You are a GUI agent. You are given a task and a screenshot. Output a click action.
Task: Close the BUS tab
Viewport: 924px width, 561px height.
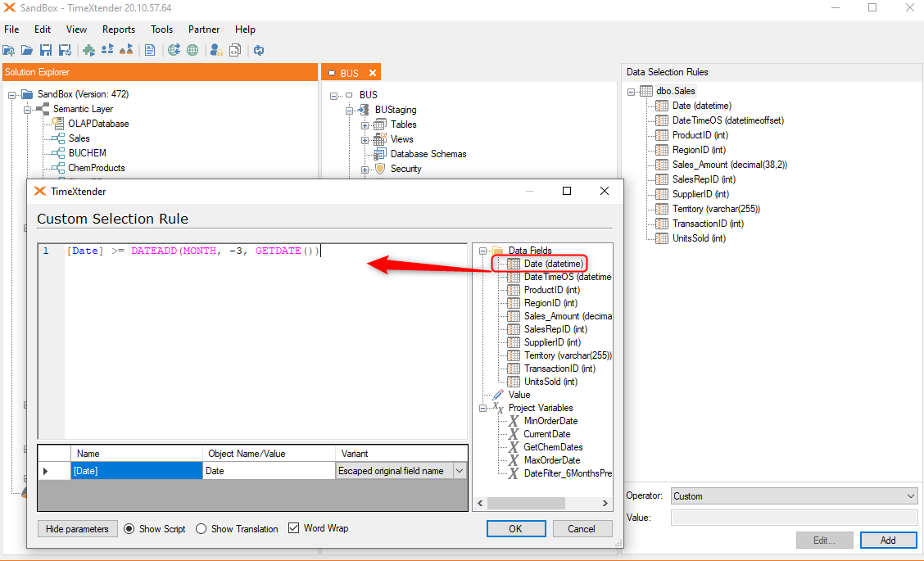click(373, 73)
